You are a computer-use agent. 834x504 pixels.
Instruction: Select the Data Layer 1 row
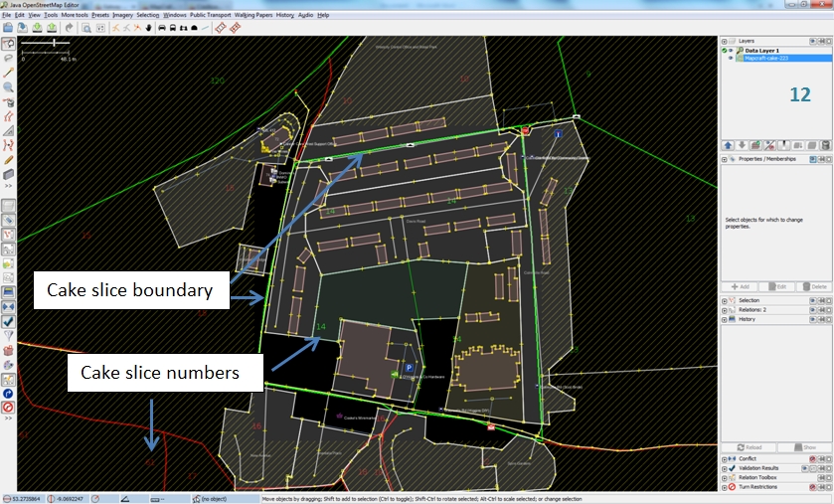point(776,51)
